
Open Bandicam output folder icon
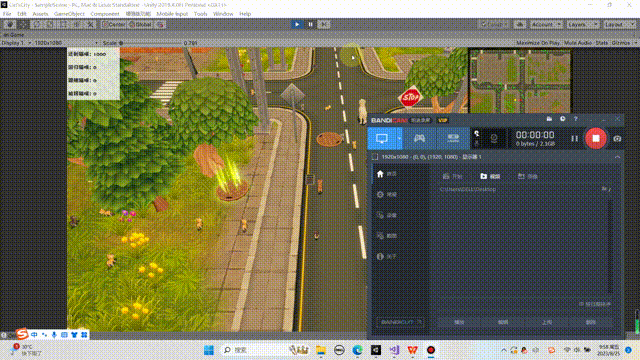point(549,119)
